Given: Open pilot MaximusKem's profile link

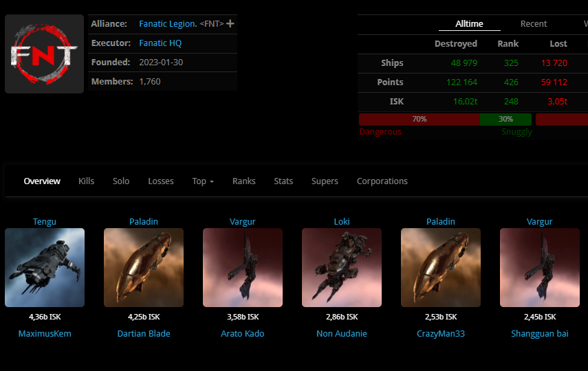Looking at the screenshot, I should tap(45, 334).
